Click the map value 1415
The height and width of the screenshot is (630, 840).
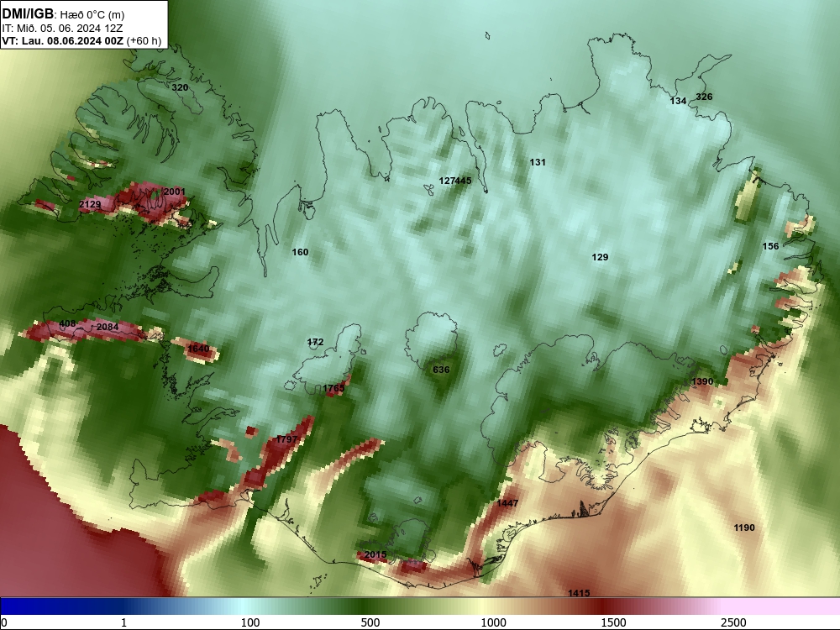pyautogui.click(x=579, y=593)
